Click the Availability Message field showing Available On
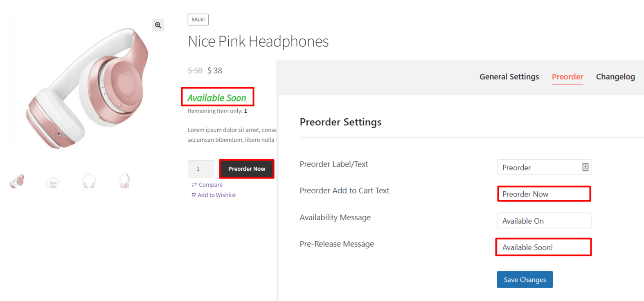This screenshot has height=301, width=644. [x=544, y=220]
